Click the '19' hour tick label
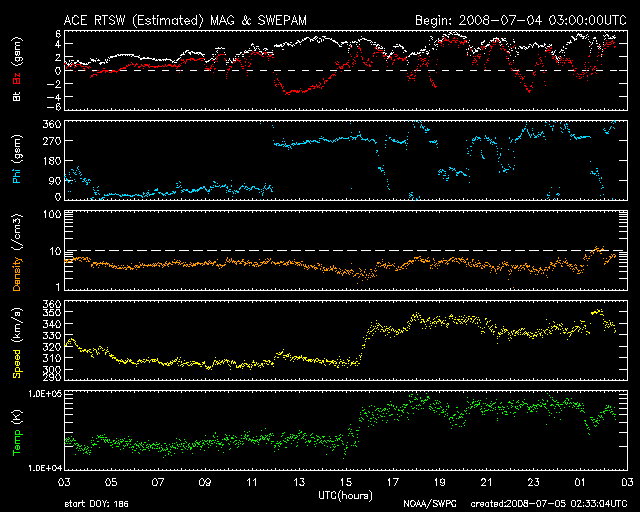 tap(440, 483)
